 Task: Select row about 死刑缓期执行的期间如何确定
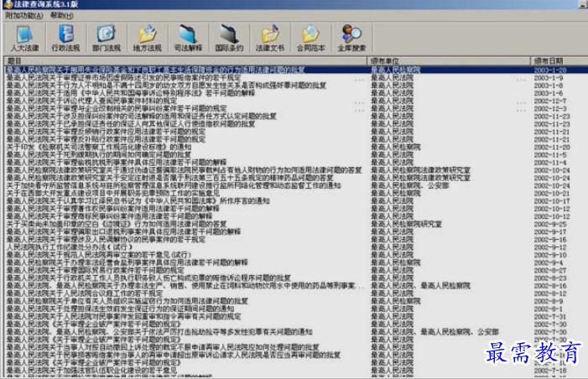point(295,154)
